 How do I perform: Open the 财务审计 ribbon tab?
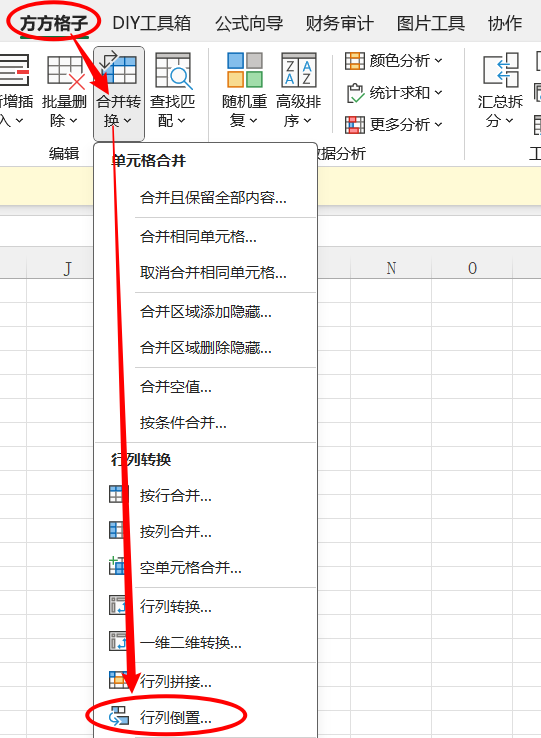click(339, 23)
